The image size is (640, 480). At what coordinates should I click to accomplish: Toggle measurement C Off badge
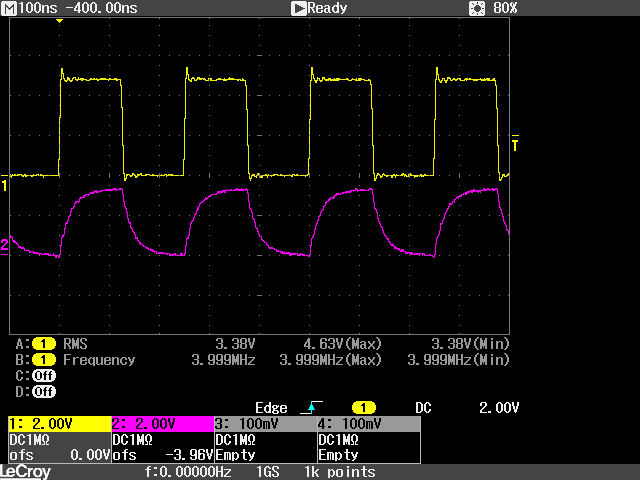point(44,376)
